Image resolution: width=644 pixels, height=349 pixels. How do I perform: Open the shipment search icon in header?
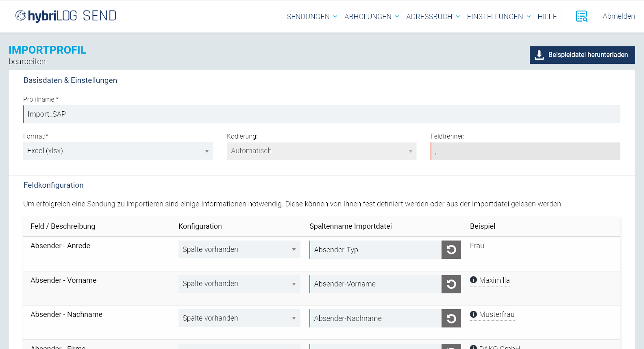[x=582, y=16]
